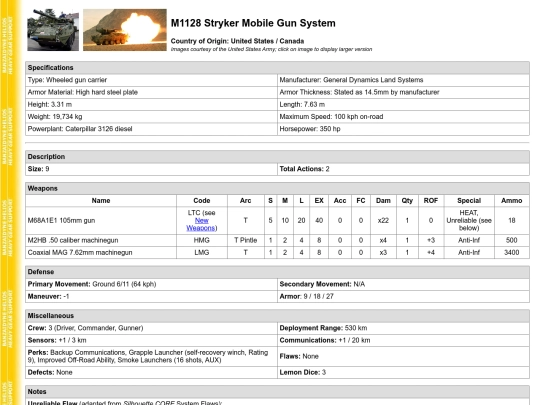Click the 'Armor Thickness: Stated as 14.5mm' cell

[403, 92]
